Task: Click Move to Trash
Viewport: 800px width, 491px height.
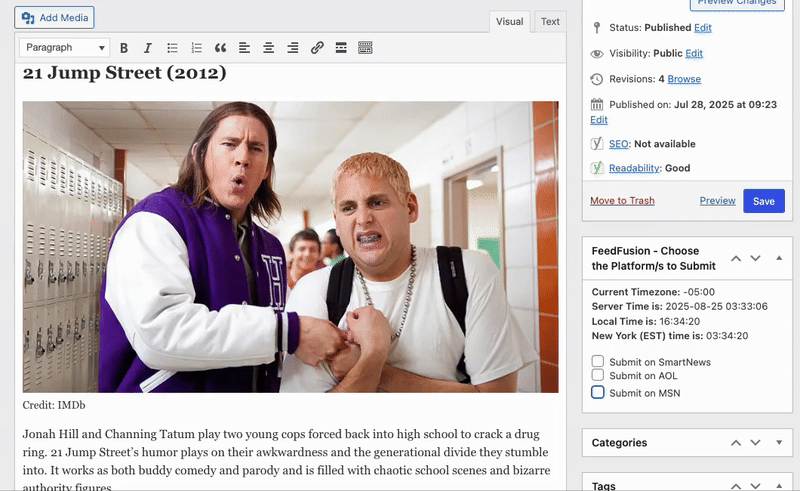Action: 622,201
